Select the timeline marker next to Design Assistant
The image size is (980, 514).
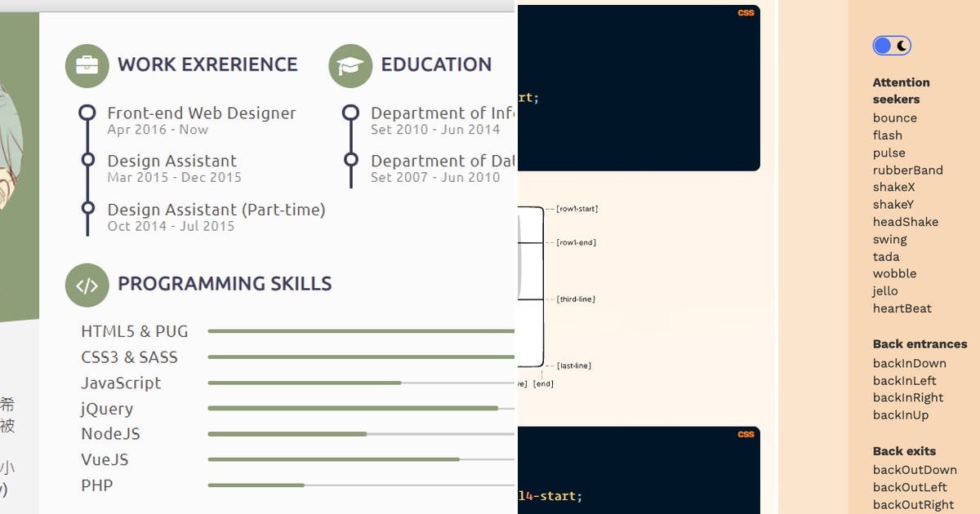point(87,160)
